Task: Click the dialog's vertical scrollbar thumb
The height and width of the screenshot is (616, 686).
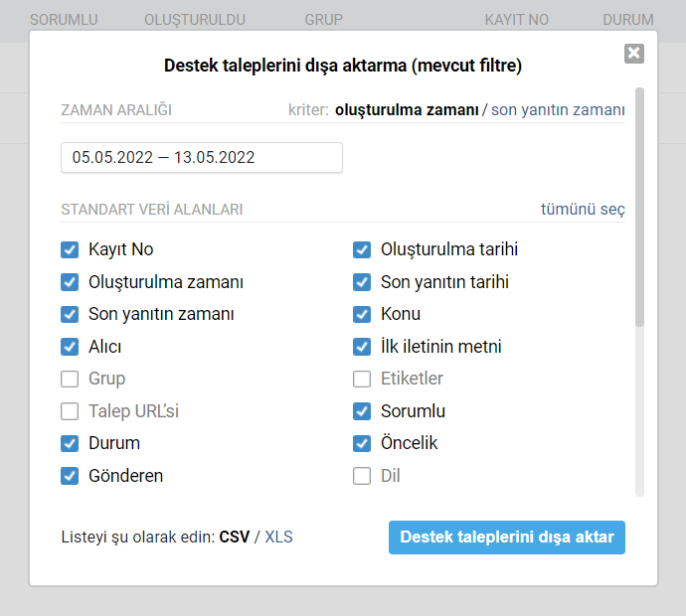Action: [x=639, y=208]
